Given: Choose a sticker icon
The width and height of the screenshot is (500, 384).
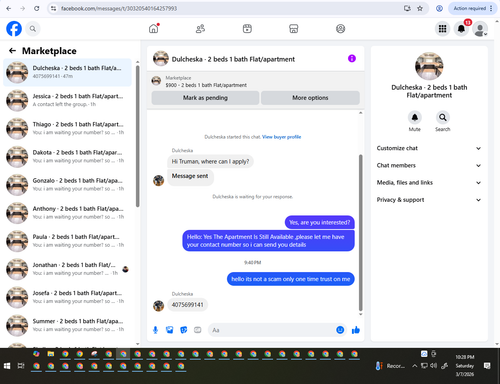Looking at the screenshot, I should (184, 330).
